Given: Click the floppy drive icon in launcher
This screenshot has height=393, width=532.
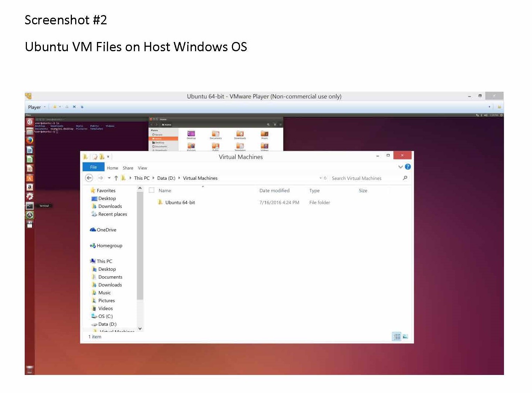Looking at the screenshot, I should [x=30, y=224].
